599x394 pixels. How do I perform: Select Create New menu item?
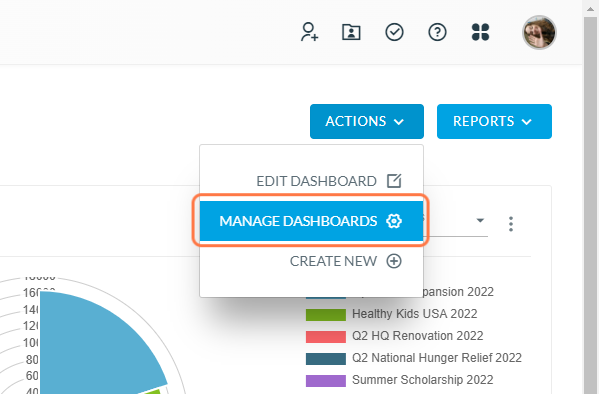pyautogui.click(x=311, y=261)
